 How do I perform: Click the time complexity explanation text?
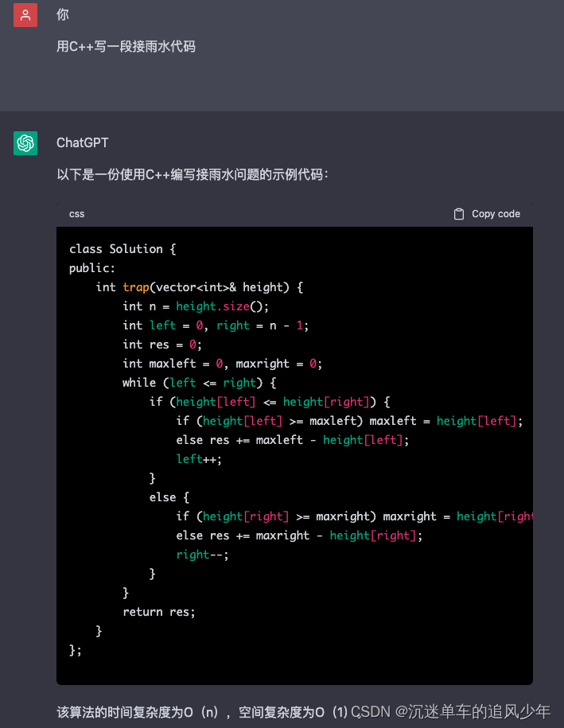[202, 712]
